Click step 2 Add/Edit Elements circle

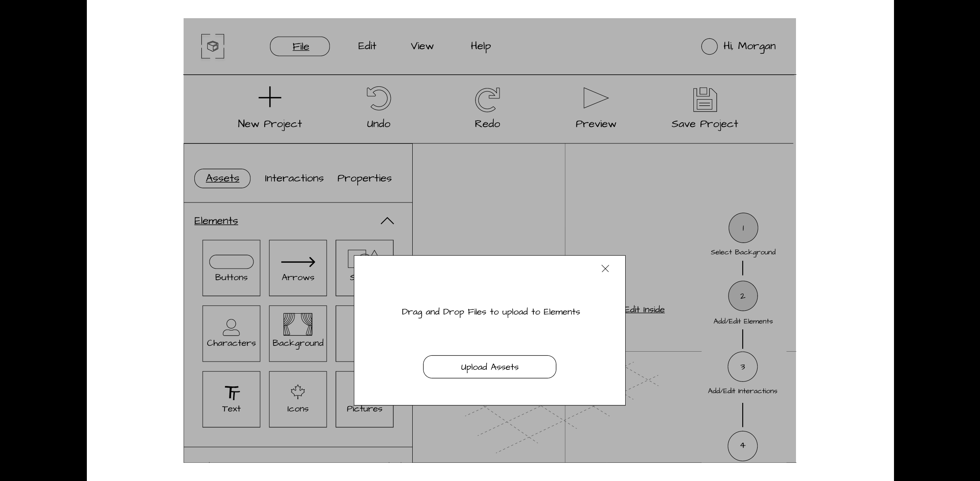tap(743, 296)
